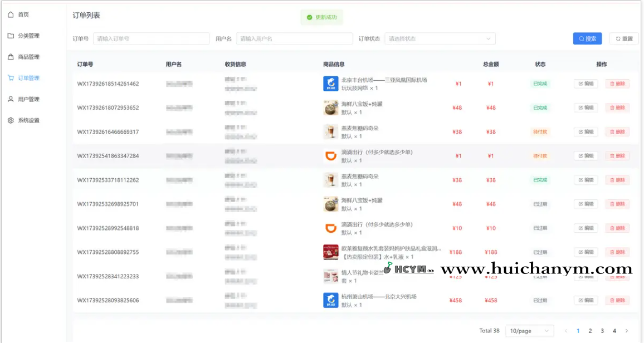Click 情人节礼物 product thumbnail
This screenshot has height=343, width=644.
[x=330, y=276]
